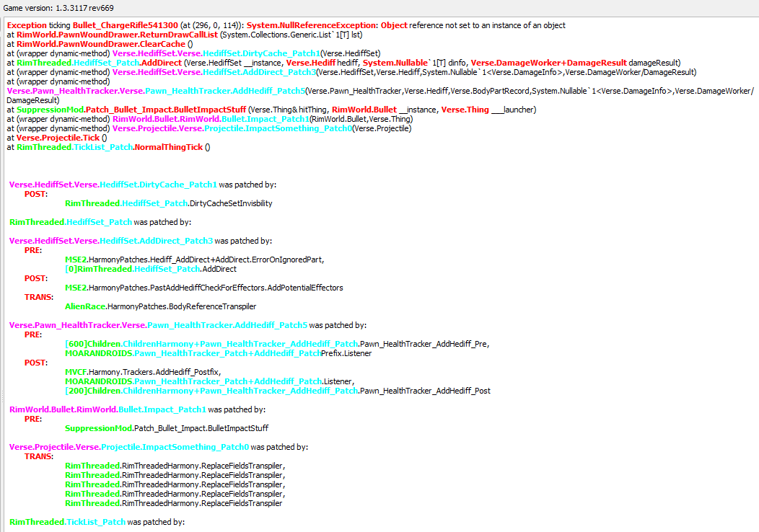Click 'Pawn_HealthTracker.AddHediff_Patch5 was patched by:' heading

pos(188,326)
